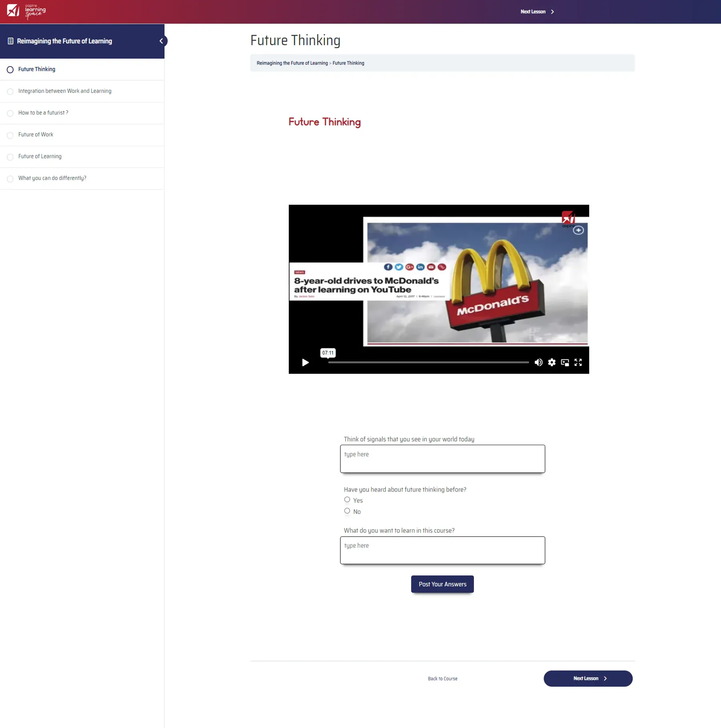This screenshot has height=728, width=721.
Task: Click the what you want to learn field
Action: tap(442, 550)
